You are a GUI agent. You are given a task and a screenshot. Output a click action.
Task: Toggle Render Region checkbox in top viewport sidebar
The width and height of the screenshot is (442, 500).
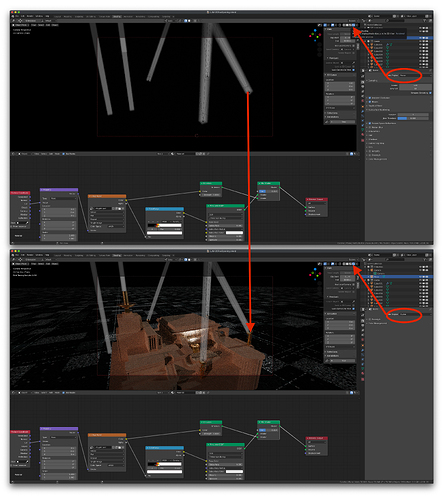353,53
